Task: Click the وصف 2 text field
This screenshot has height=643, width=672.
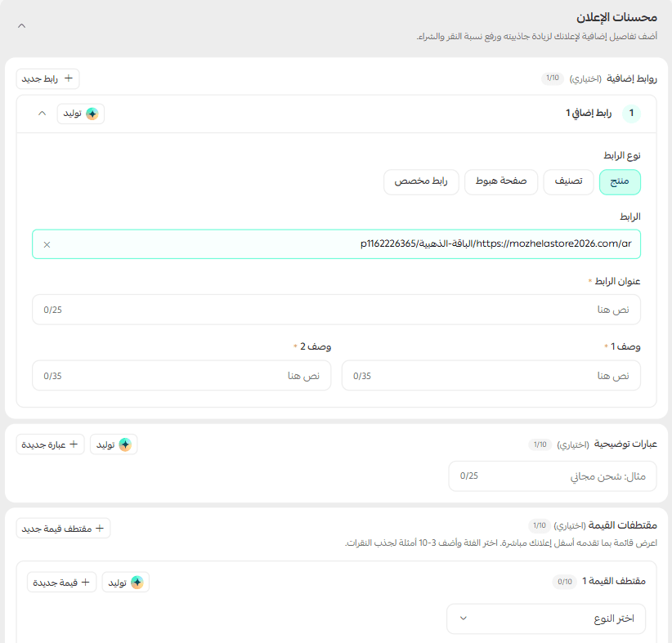Action: pos(181,376)
